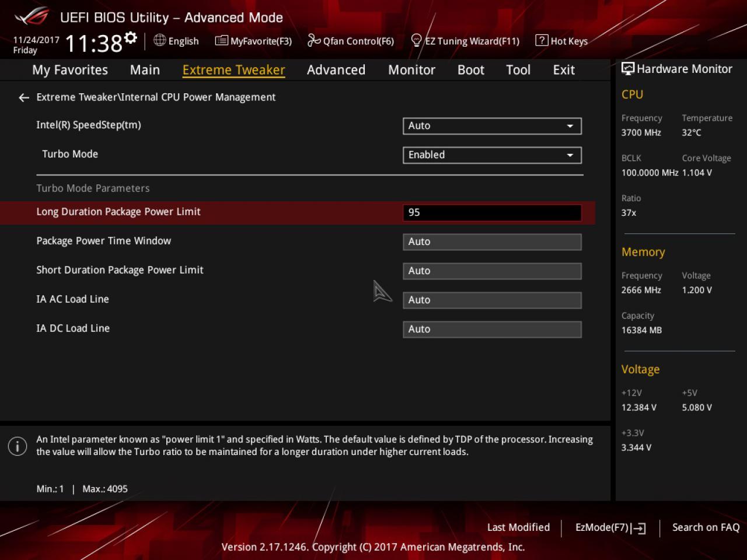
Task: Click IA AC Load Line field
Action: (x=492, y=300)
